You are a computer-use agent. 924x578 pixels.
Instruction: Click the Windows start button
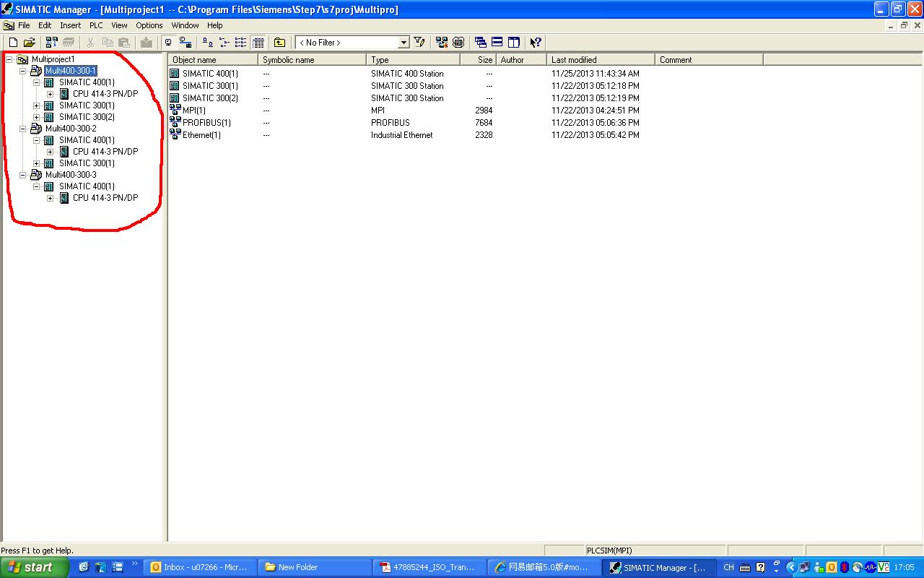(35, 567)
